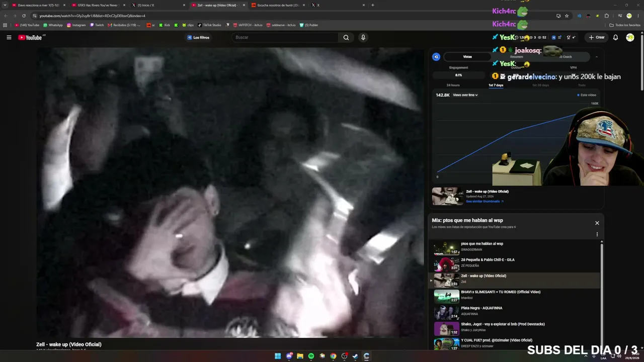Viewport: 644px width, 362px height.
Task: Open Mix playlist three-dot options
Action: pos(597,234)
